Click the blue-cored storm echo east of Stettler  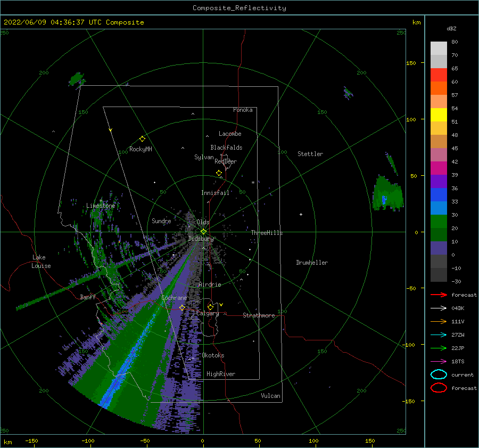coord(387,193)
